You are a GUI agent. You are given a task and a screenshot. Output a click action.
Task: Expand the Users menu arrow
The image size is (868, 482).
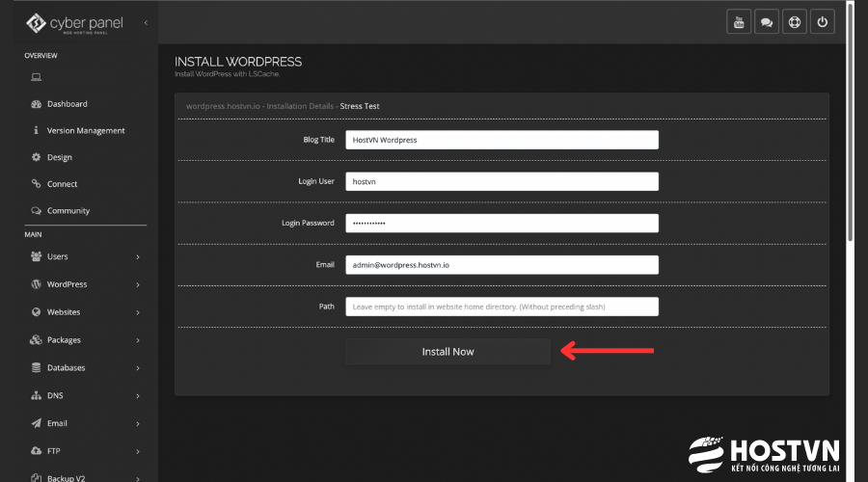138,256
